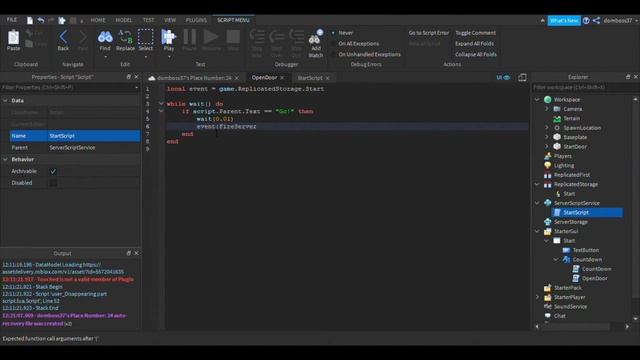Select the Start event under ReplicatedStorage
This screenshot has height=360, width=640.
pos(569,194)
